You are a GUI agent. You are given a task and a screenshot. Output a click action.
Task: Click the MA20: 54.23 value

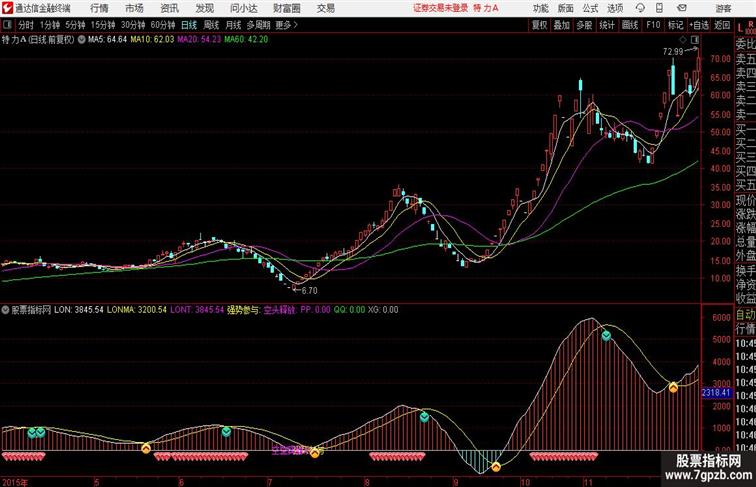point(199,40)
